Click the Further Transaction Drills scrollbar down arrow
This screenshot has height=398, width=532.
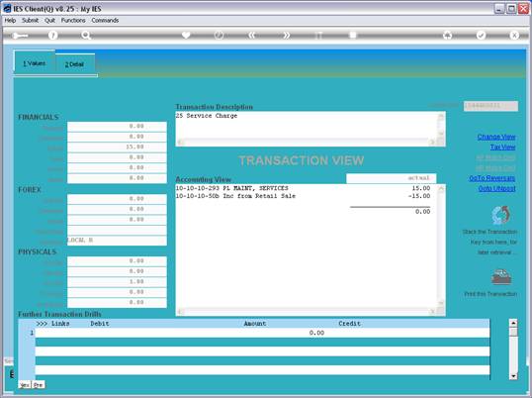pyautogui.click(x=513, y=376)
